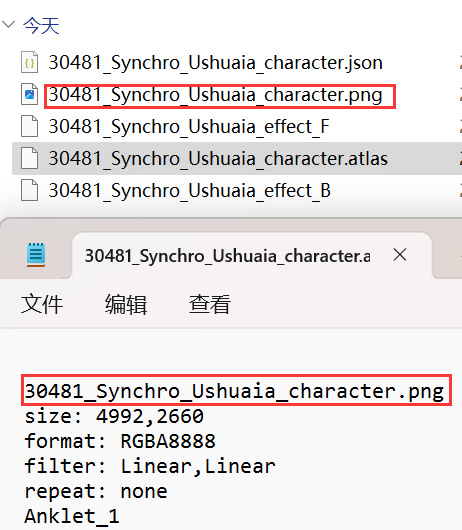Screen dimensions: 462x530
Task: Select 30481_Synchro_Ushuaia_character.atlas file name
Action: pos(218,159)
